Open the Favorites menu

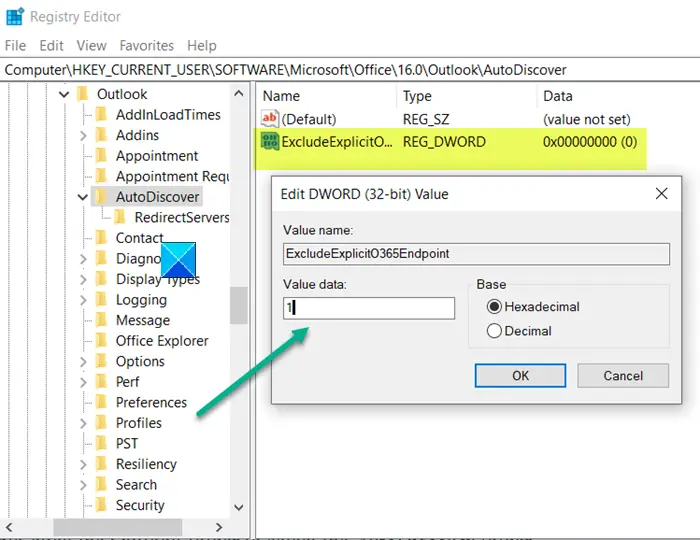pyautogui.click(x=146, y=46)
